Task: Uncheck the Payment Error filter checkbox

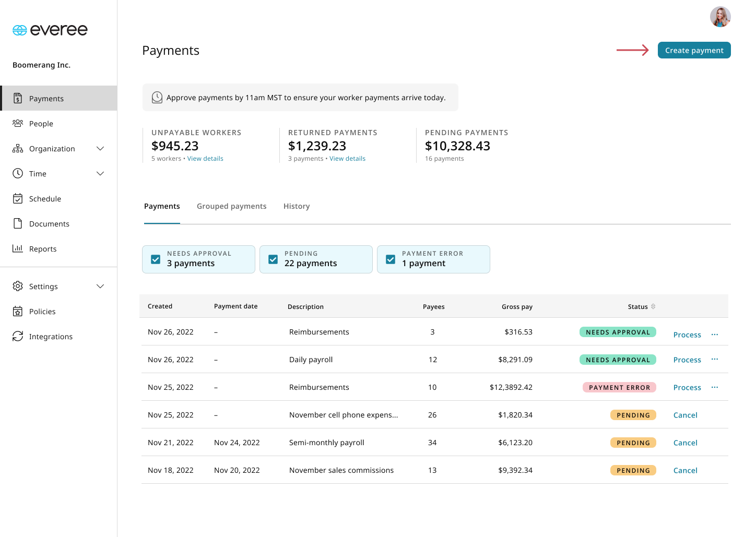Action: click(391, 259)
